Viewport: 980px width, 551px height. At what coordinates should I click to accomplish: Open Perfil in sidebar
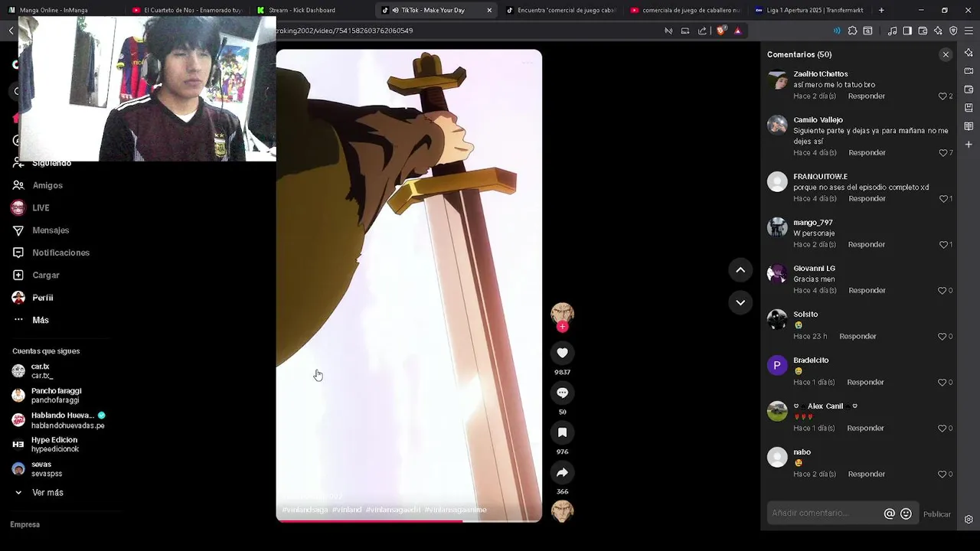43,298
